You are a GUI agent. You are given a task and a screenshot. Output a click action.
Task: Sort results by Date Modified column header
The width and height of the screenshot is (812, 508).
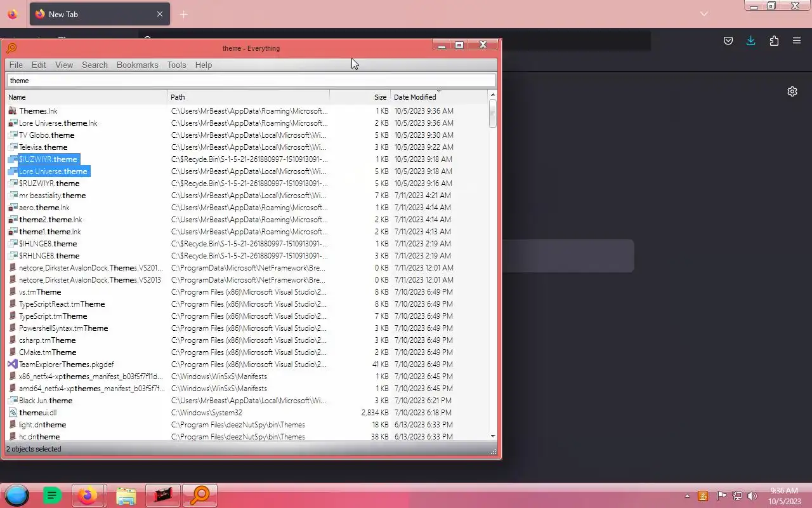(x=439, y=97)
